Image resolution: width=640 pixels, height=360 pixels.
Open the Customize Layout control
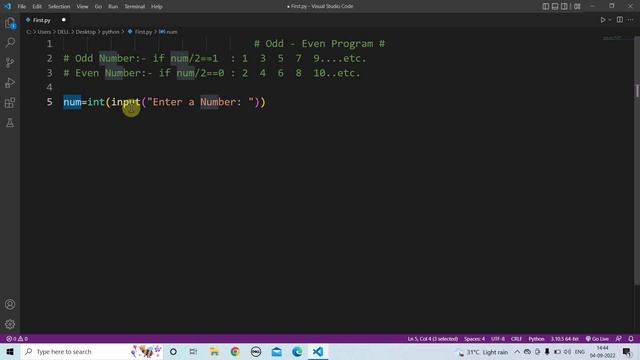coord(577,6)
